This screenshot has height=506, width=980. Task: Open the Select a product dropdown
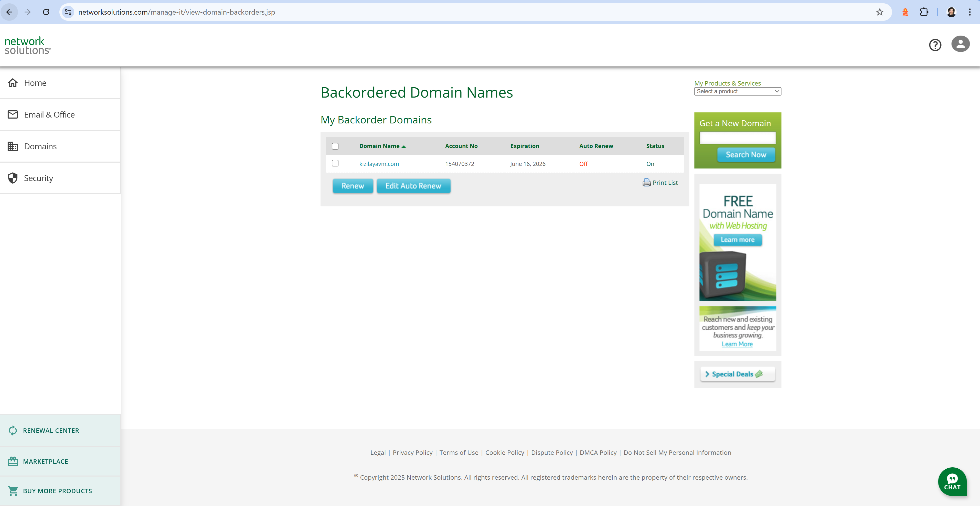[737, 91]
